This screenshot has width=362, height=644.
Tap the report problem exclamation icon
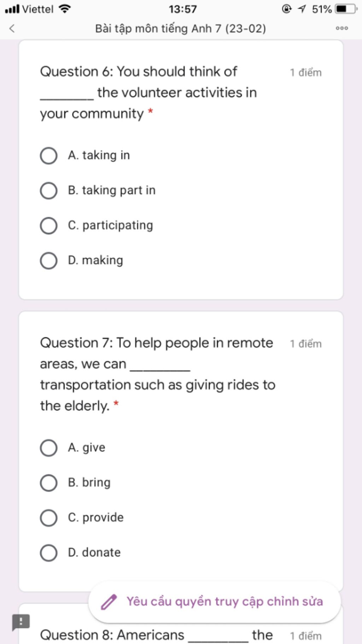[x=21, y=622]
